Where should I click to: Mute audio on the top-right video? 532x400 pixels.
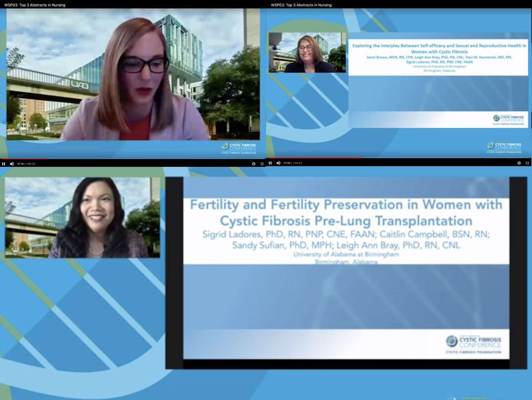click(278, 163)
